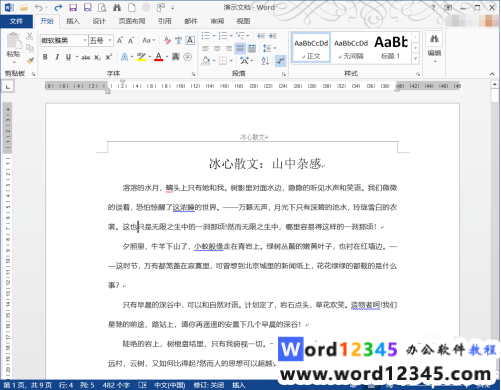The height and width of the screenshot is (390, 501).
Task: Click the vertical scrollbar up arrow
Action: click(495, 84)
